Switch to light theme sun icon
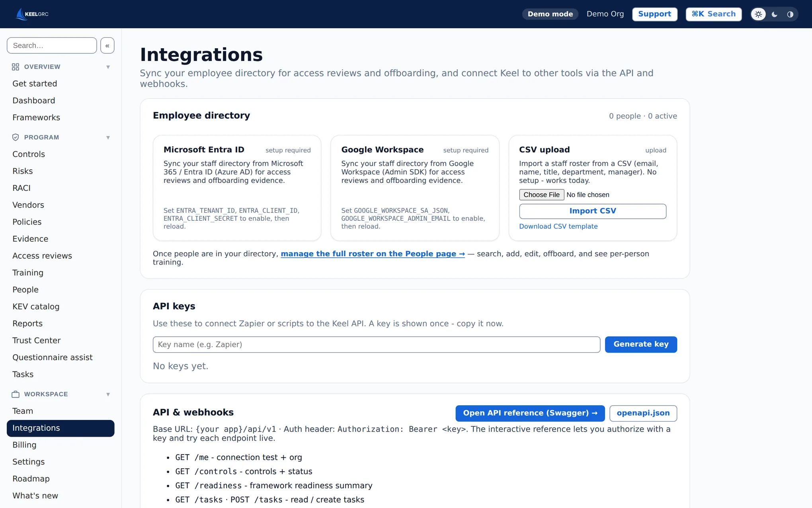Image resolution: width=812 pixels, height=508 pixels. [758, 14]
